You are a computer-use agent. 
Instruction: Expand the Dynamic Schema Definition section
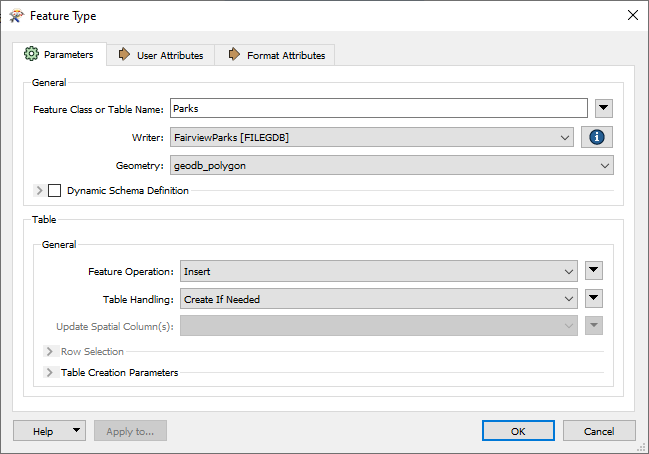coord(39,190)
